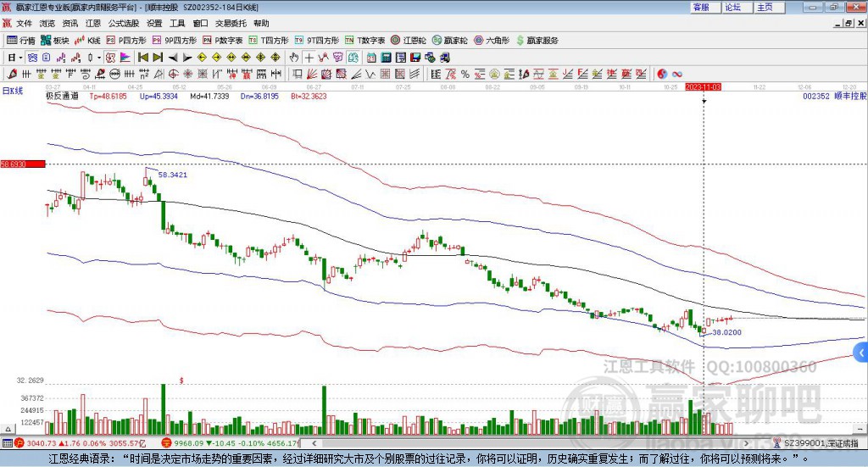
Task: Click the keyboard grid icon in status bar
Action: click(7, 443)
